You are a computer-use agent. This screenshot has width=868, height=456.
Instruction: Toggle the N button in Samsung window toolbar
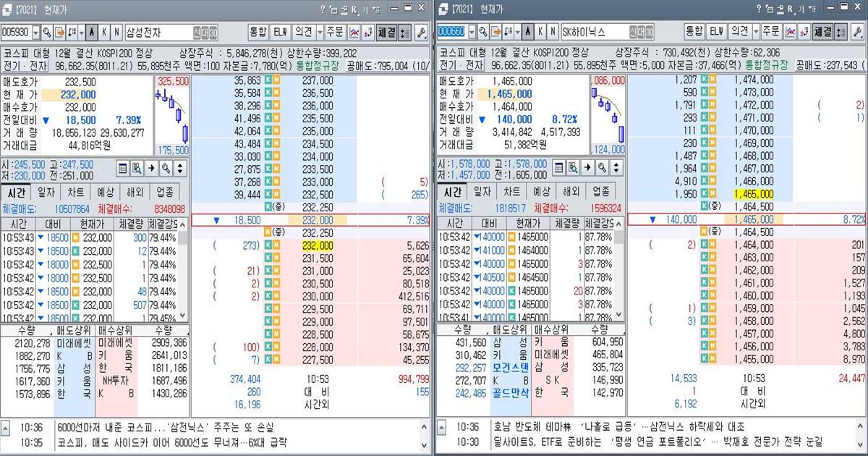click(x=116, y=33)
